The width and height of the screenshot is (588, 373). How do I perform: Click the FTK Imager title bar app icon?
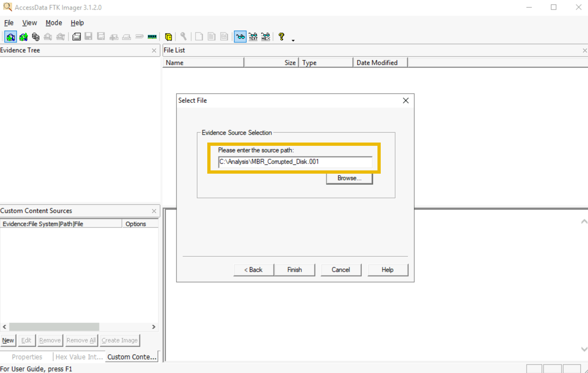7,7
